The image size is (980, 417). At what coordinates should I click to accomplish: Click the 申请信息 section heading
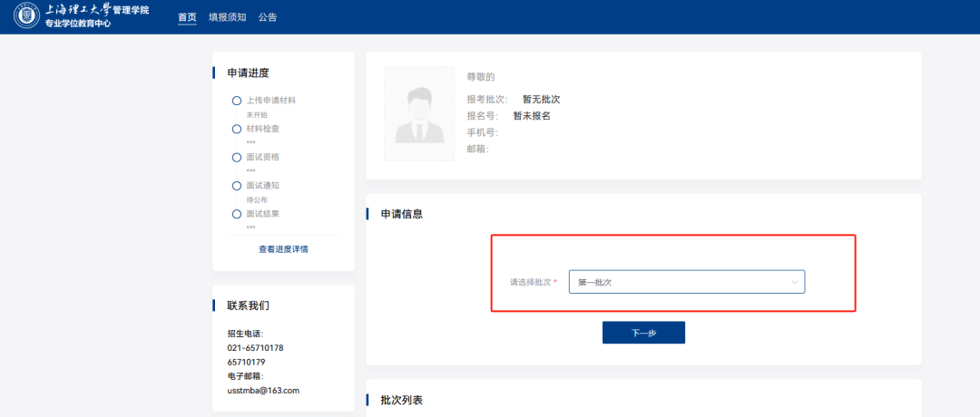(x=402, y=214)
